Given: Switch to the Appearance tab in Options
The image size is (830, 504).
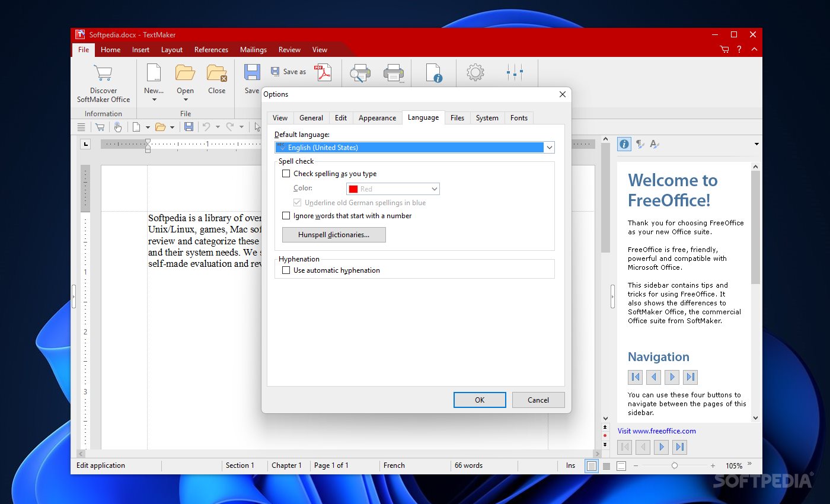Looking at the screenshot, I should (x=377, y=118).
